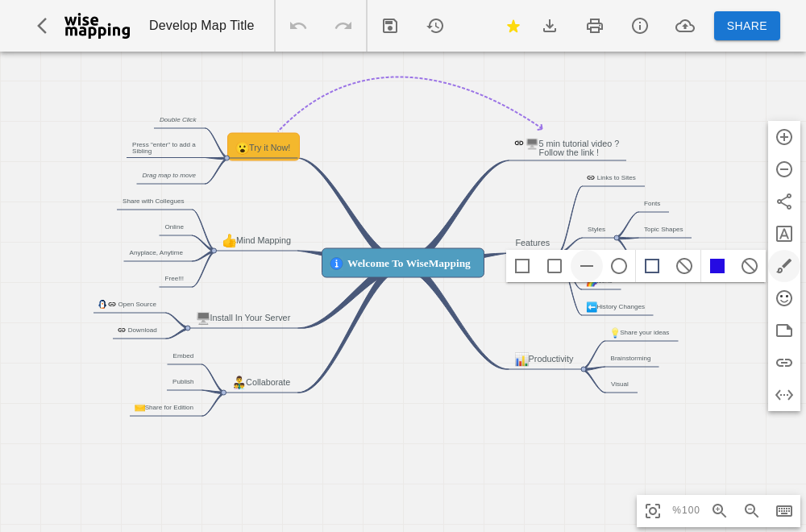Zoom in with the magnifier plus

coord(719,511)
